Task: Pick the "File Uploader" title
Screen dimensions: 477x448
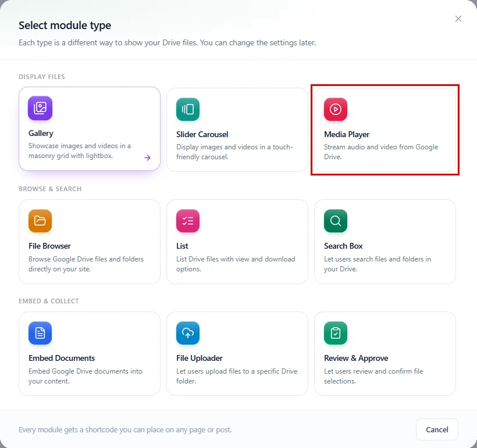Action: tap(200, 358)
